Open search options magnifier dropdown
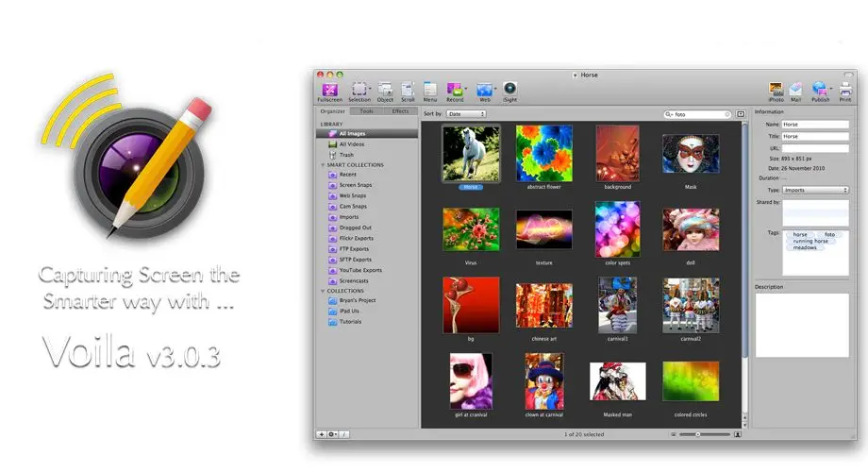 pyautogui.click(x=669, y=114)
